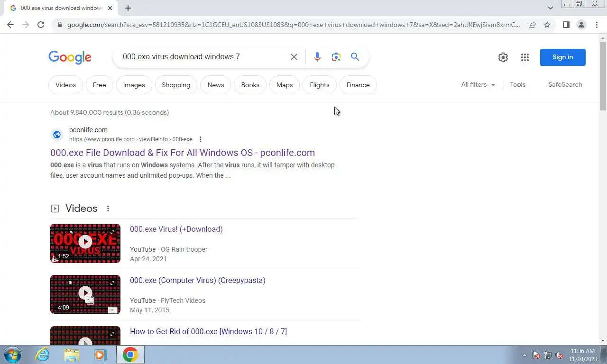This screenshot has width=607, height=364.
Task: Click the Google logo
Action: tap(70, 57)
